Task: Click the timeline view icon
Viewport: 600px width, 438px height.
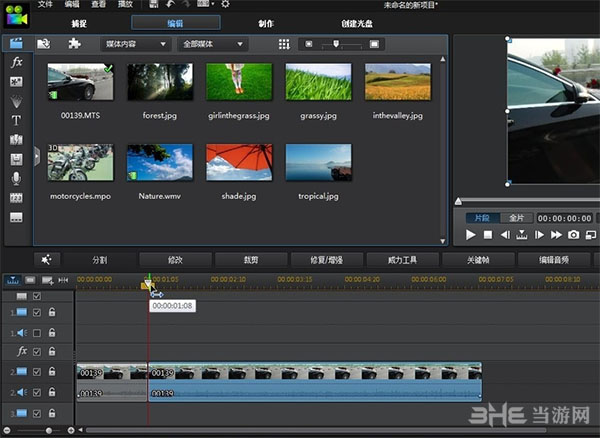Action: pos(13,280)
